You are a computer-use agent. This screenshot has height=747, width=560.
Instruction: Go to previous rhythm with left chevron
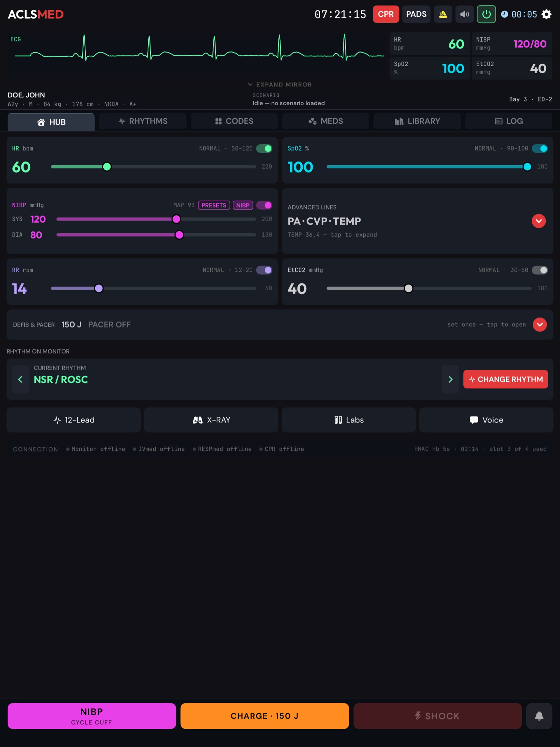(x=20, y=379)
